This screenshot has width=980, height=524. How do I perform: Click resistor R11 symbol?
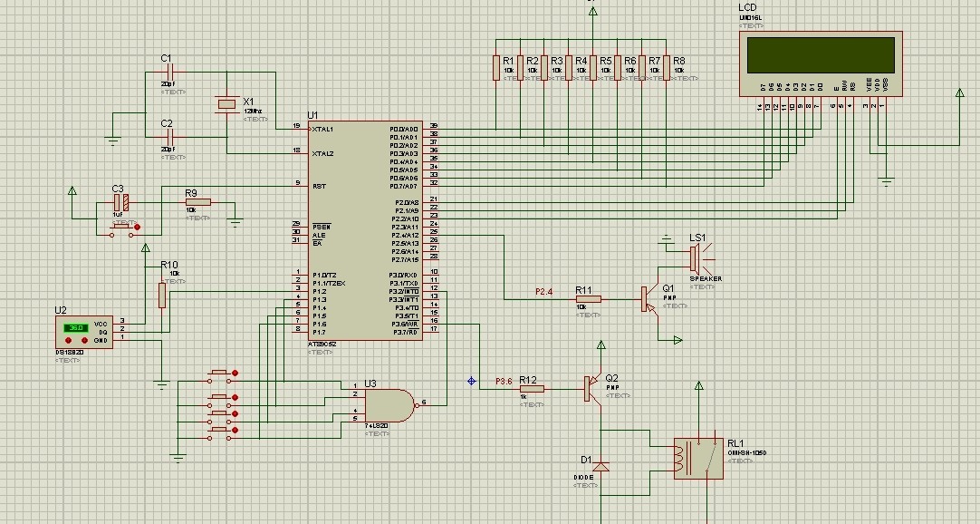click(589, 299)
